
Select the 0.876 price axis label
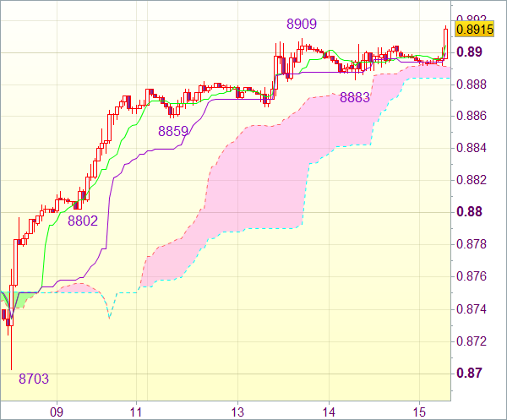tap(472, 276)
